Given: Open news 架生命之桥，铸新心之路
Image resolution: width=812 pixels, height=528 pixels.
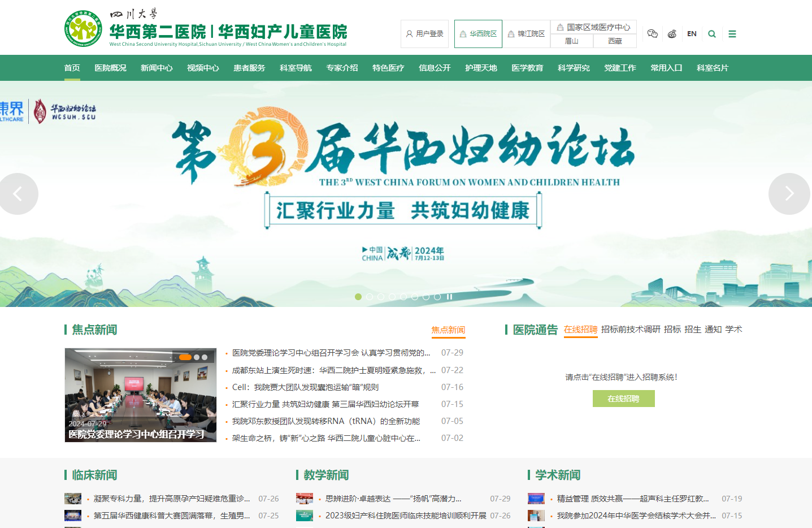Looking at the screenshot, I should click(x=326, y=438).
